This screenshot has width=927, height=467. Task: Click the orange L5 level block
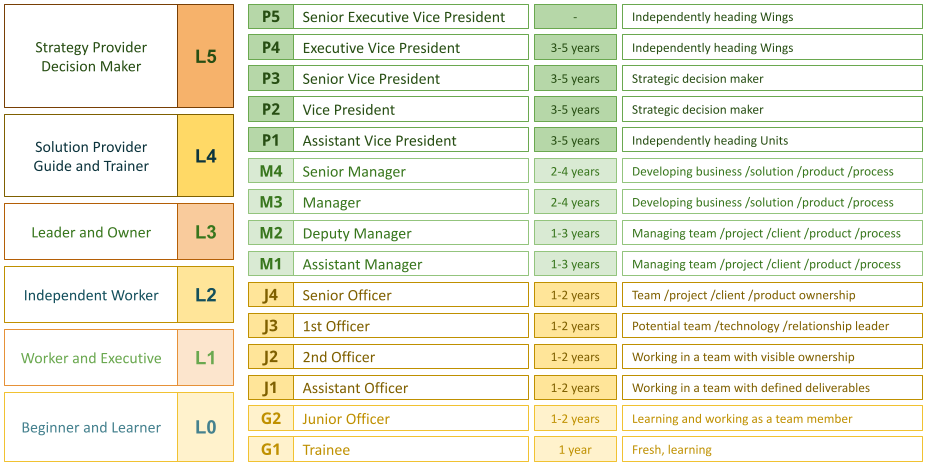click(205, 56)
